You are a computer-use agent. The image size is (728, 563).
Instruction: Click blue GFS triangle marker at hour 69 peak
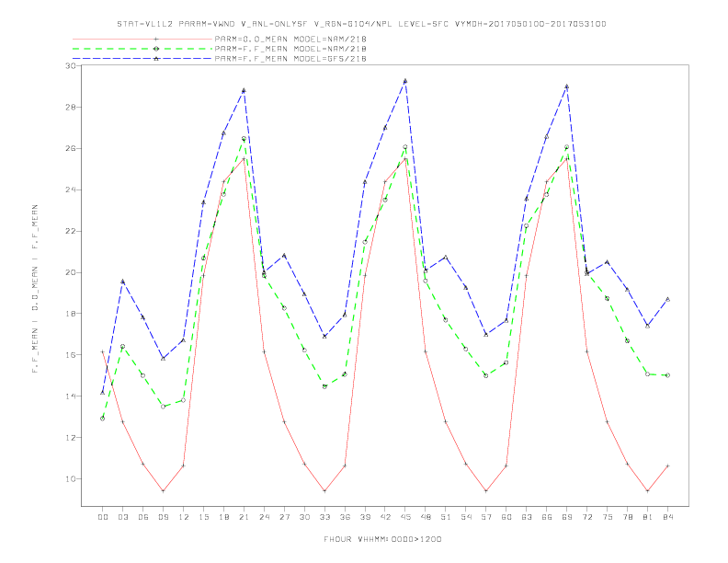point(567,86)
